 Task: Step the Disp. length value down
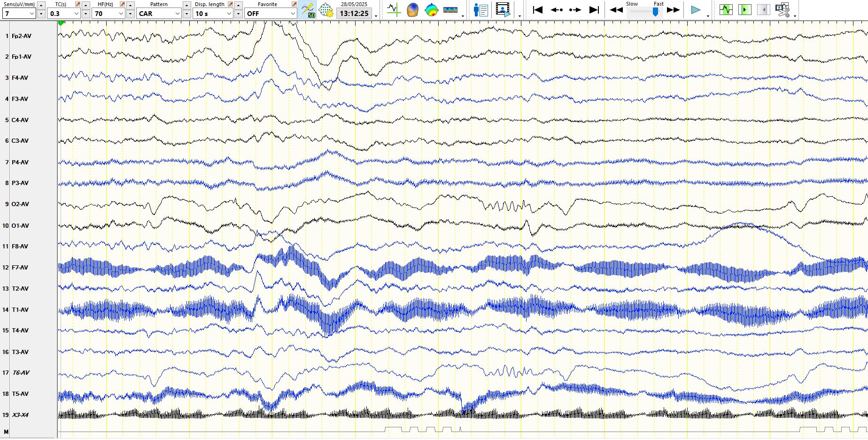click(239, 14)
